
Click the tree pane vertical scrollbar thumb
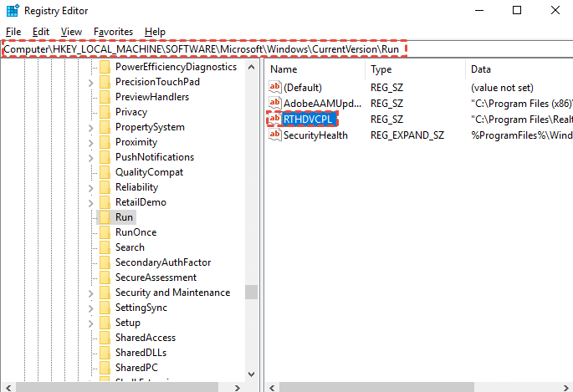click(x=251, y=292)
